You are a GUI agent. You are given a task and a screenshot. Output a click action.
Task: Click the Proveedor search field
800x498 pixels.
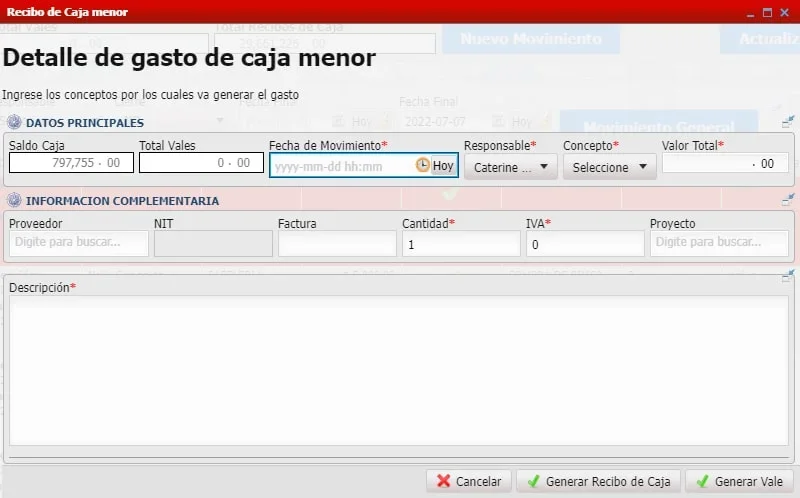pos(79,243)
